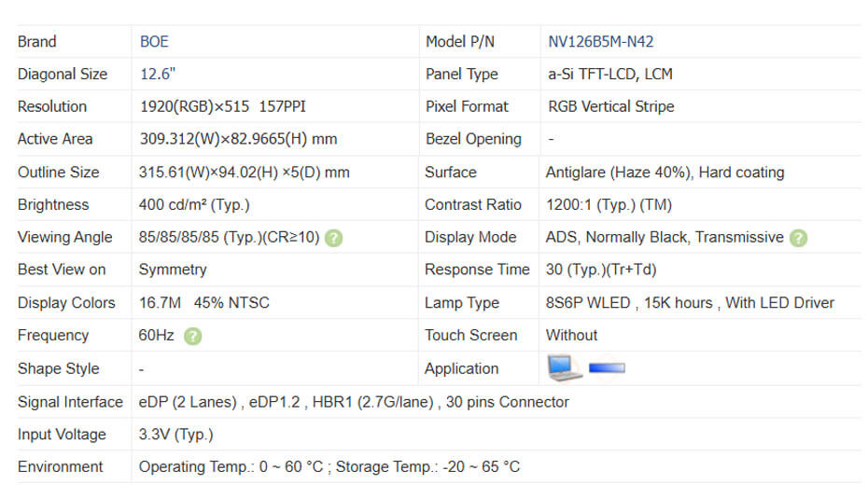Click the Outline Size dimensions value

tap(245, 173)
